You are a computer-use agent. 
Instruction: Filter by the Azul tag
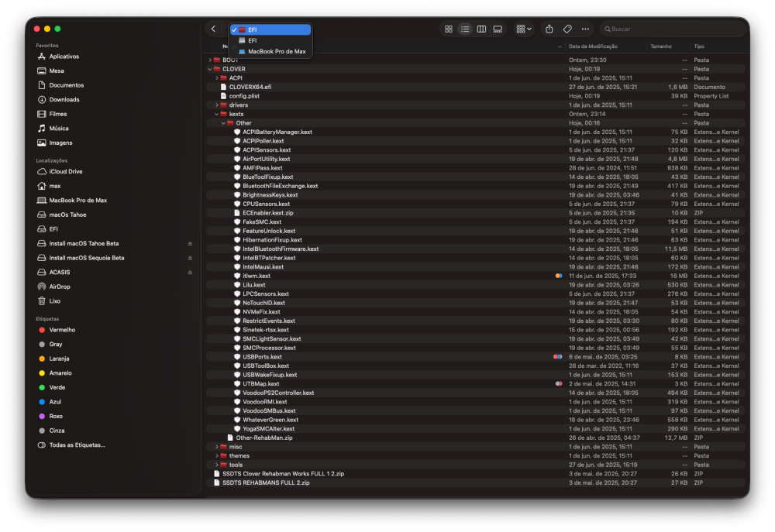point(55,402)
